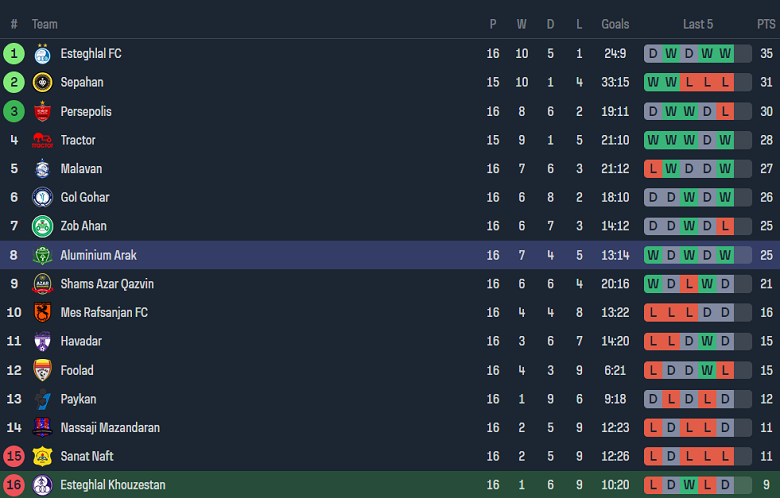The width and height of the screenshot is (780, 498).
Task: Click the Sepahan team logo
Action: (42, 82)
